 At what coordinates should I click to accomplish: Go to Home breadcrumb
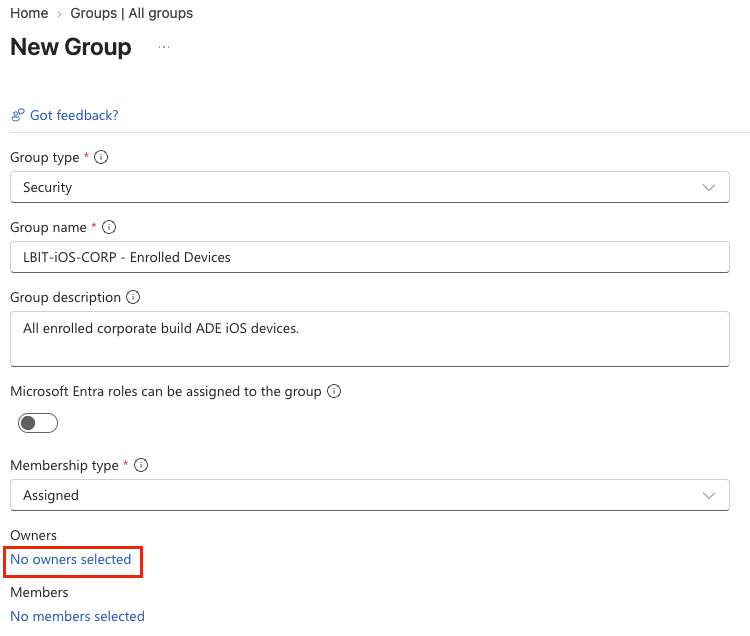29,13
